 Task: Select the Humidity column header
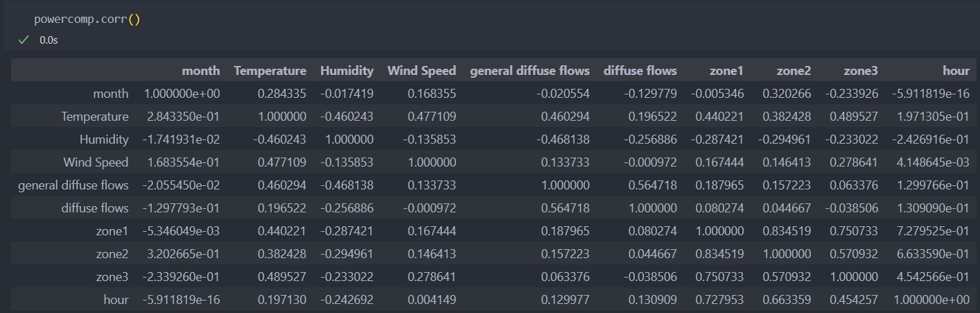pyautogui.click(x=347, y=71)
